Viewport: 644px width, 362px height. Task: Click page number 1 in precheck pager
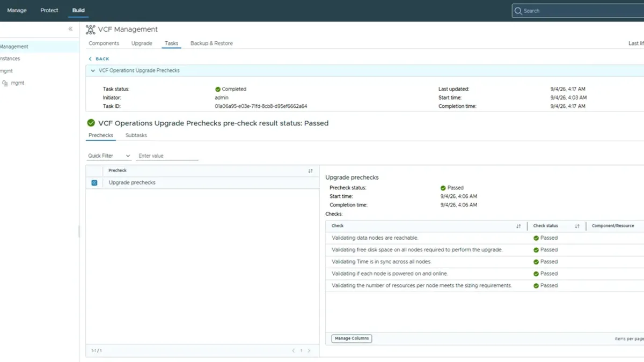(301, 351)
